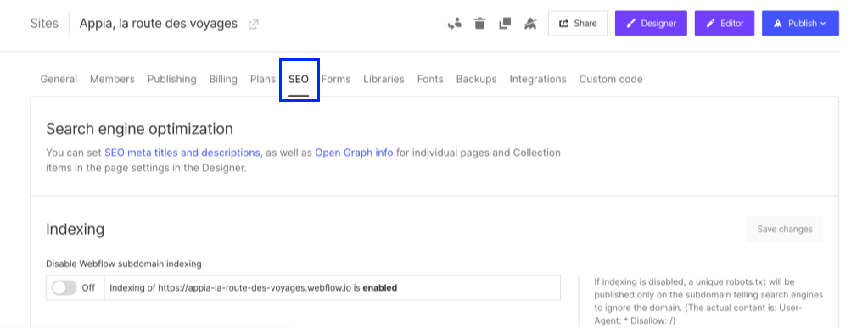
Task: Click the subdomain indexing status text
Action: (253, 287)
